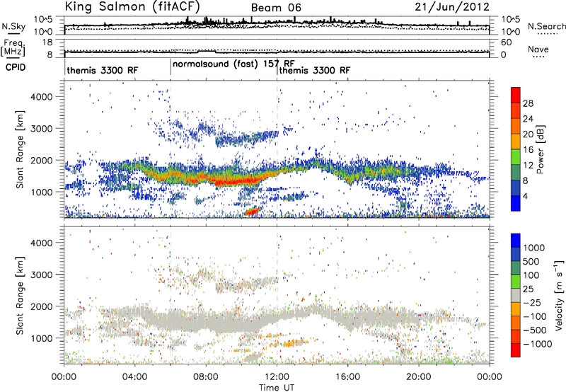This screenshot has height=392, width=566.
Task: Pick the red bottom segment of Velocity colorbar
Action: (x=516, y=350)
